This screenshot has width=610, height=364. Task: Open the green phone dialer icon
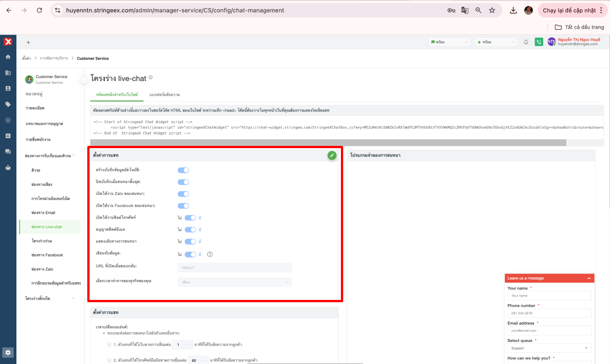tap(539, 42)
